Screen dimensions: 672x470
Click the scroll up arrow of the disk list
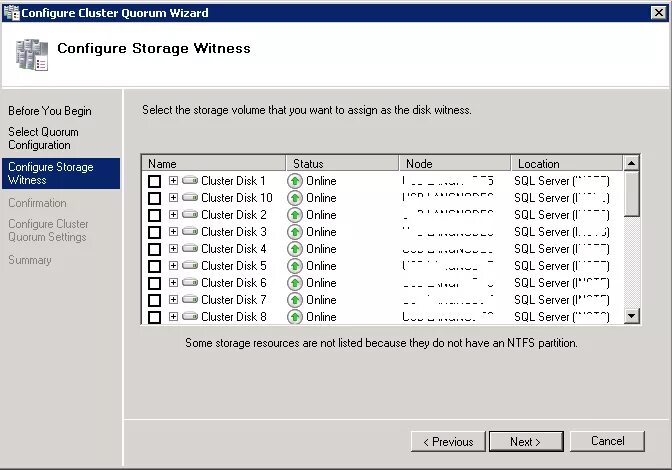point(631,163)
